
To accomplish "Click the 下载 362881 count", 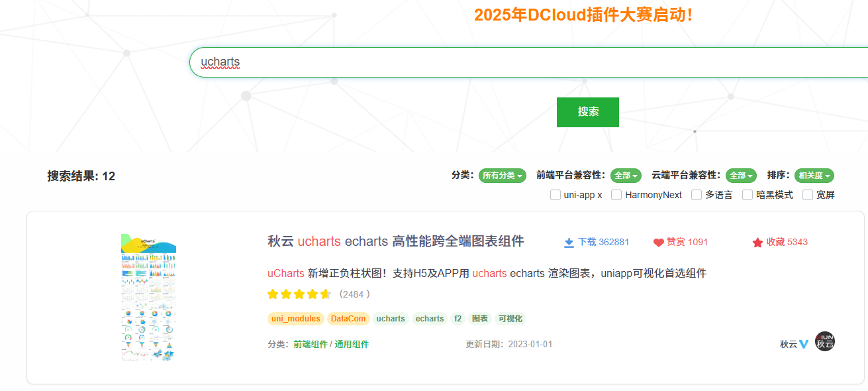I will coord(604,243).
